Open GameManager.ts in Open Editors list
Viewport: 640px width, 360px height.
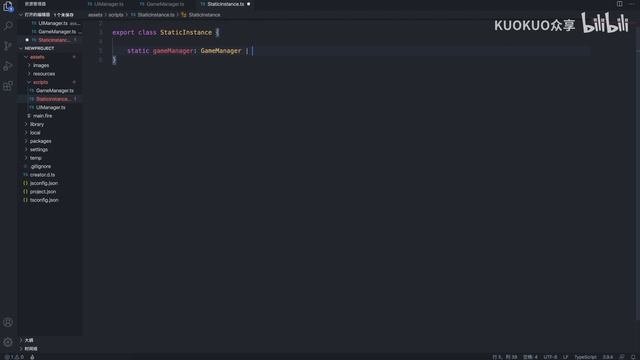tap(57, 32)
